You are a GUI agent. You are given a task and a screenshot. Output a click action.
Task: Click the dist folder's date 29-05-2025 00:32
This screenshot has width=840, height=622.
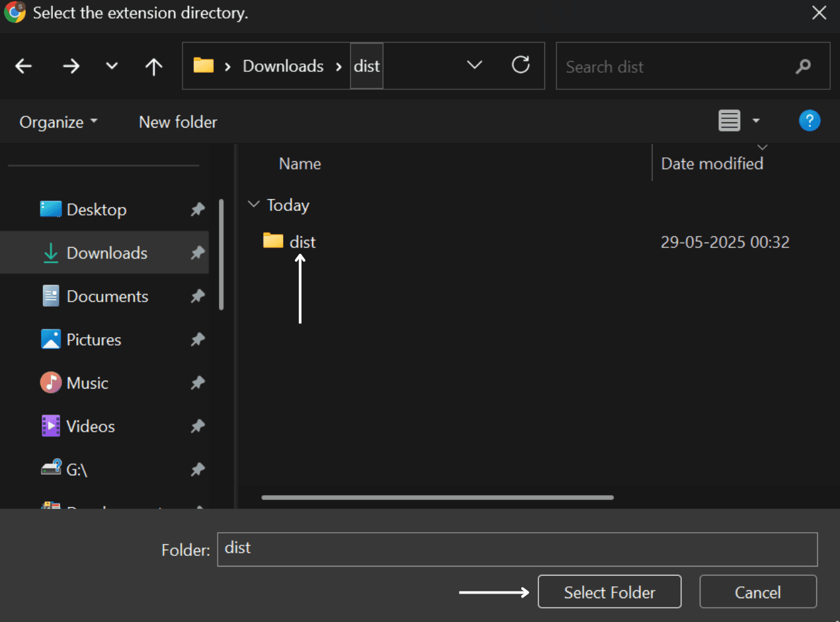[726, 243]
